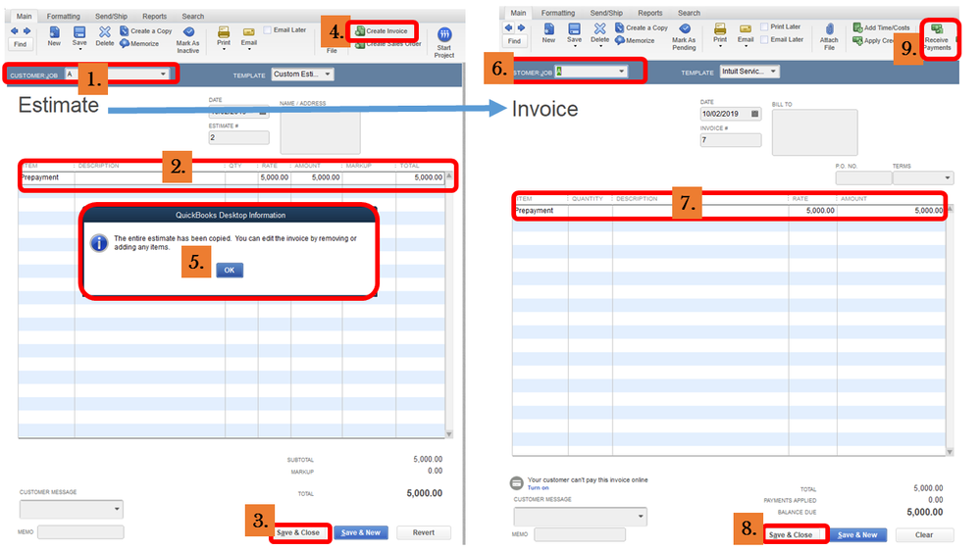Click Create a Copy in Estimate window
This screenshot has height=551, width=980.
[x=145, y=30]
